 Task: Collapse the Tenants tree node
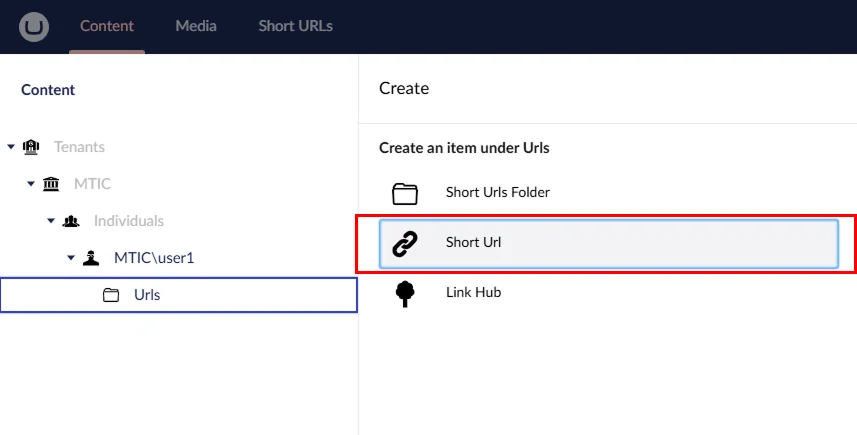[x=11, y=147]
